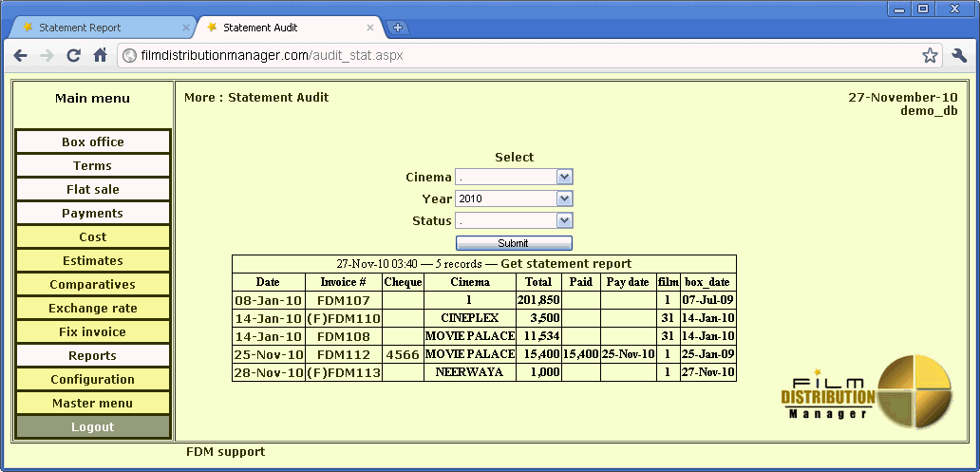Click the Logout button in sidebar
This screenshot has height=472, width=980.
coord(93,427)
